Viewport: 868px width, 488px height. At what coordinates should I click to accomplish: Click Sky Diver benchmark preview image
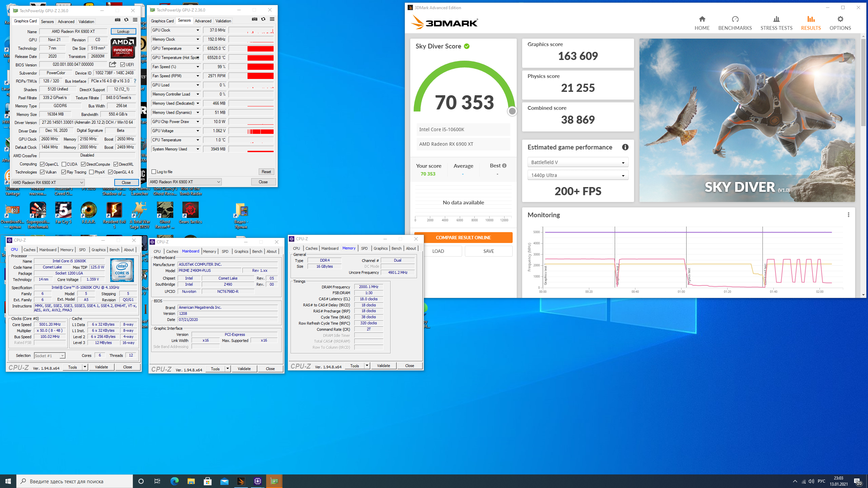tap(747, 120)
